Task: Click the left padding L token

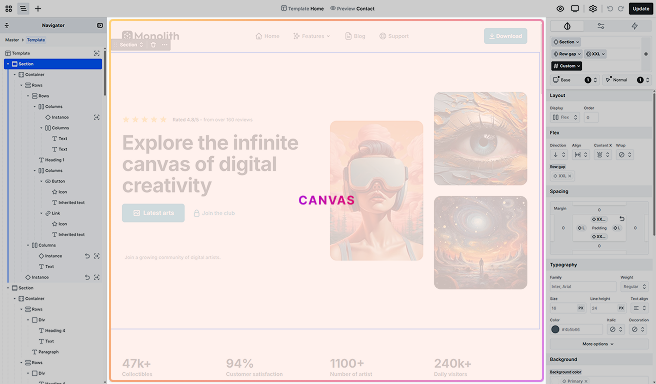Action: click(581, 228)
